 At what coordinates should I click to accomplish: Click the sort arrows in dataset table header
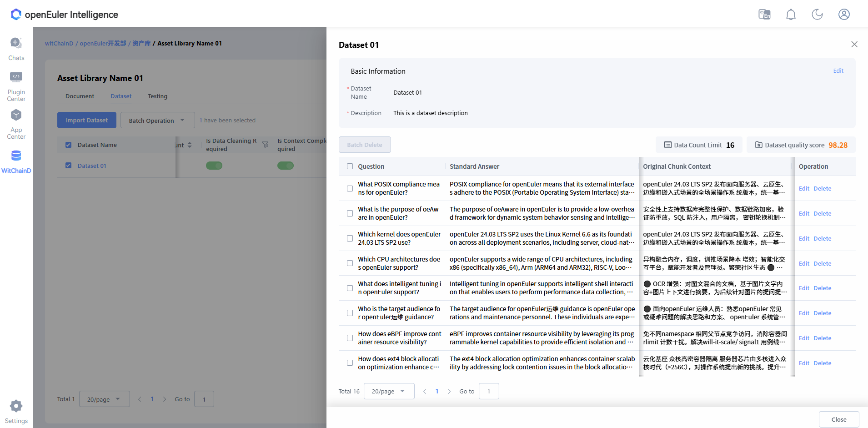pos(190,145)
